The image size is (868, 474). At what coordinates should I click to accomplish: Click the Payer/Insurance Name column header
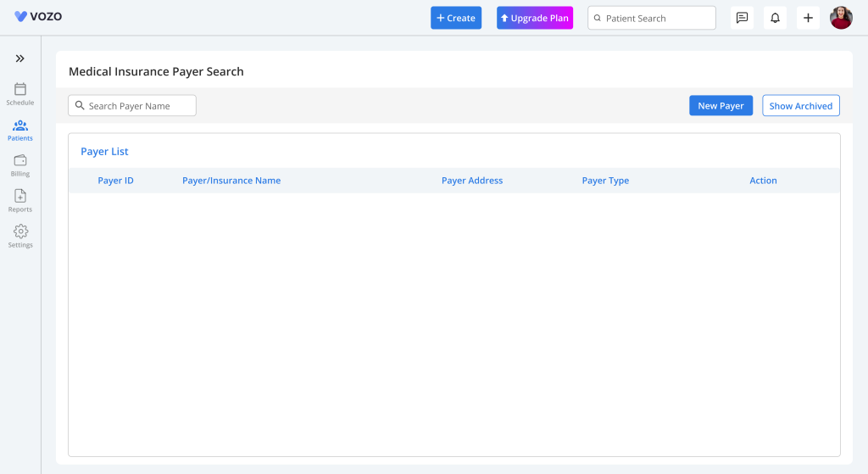(231, 181)
